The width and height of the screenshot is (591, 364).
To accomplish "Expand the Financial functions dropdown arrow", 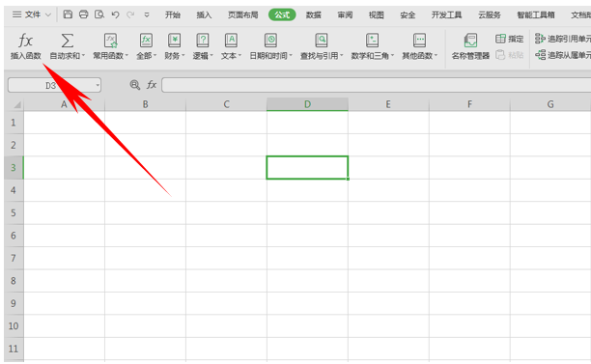I will (x=183, y=56).
